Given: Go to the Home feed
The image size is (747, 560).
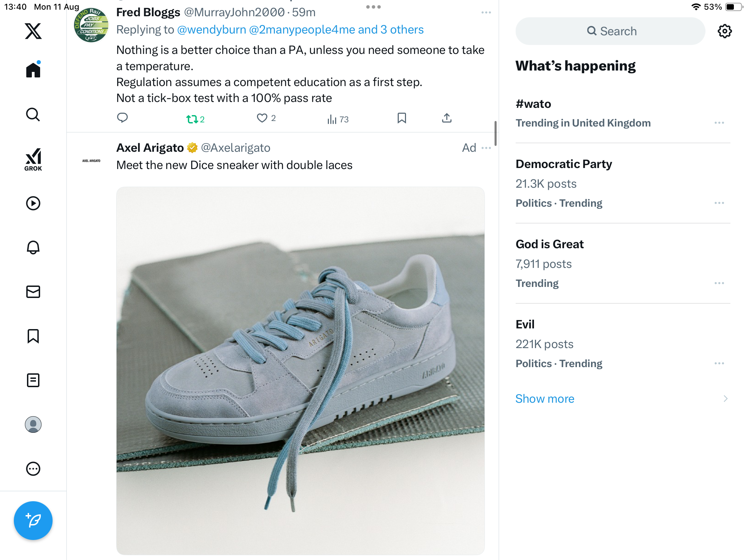Looking at the screenshot, I should [x=33, y=70].
